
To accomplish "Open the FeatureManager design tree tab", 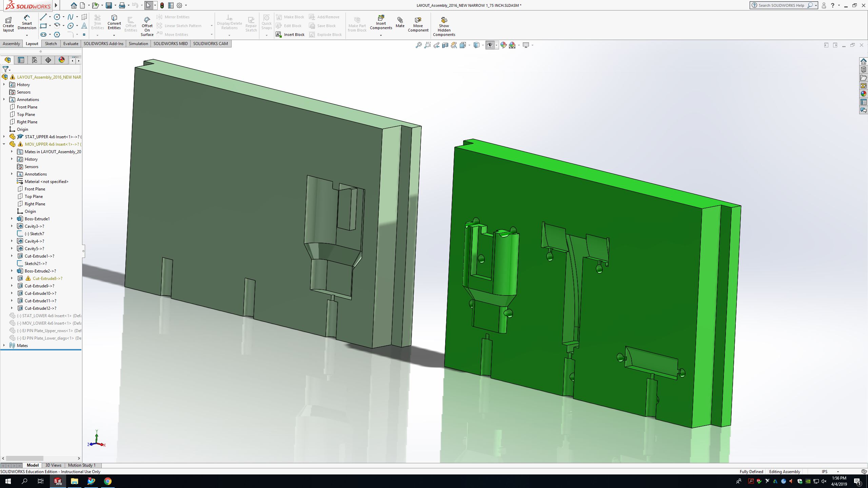I will (7, 60).
